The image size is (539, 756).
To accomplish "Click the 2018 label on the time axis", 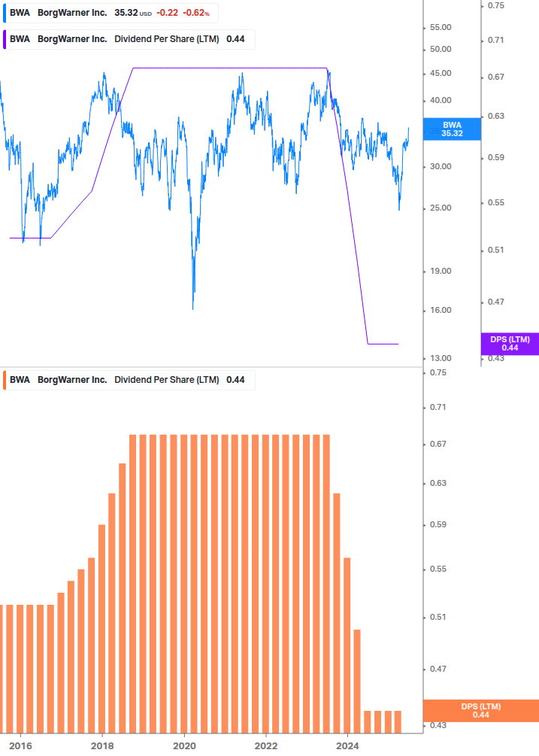I will 102,746.
